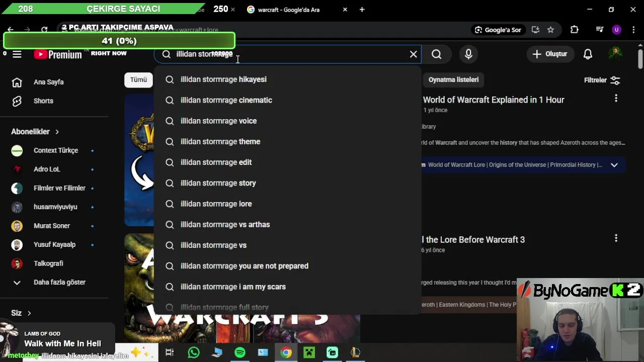Select the Oynatma listeleri filter chip
This screenshot has width=644, height=362.
[453, 80]
